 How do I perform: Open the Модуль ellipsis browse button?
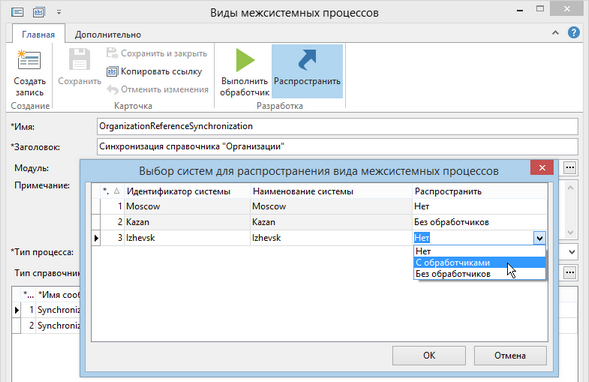tap(570, 168)
